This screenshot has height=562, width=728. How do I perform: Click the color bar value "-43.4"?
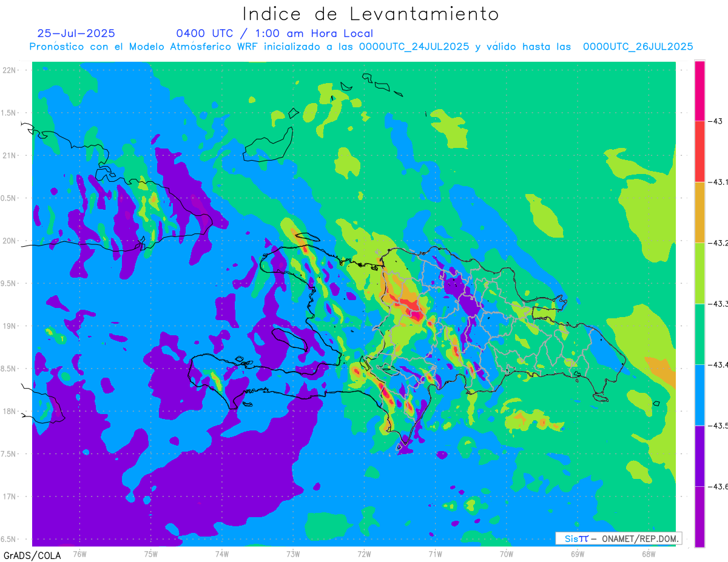tap(719, 365)
